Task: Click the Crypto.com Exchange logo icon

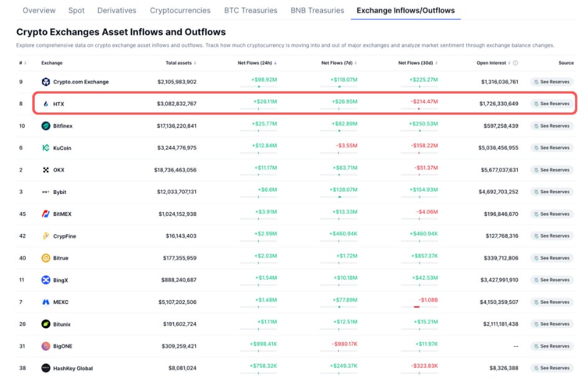Action: coord(46,81)
